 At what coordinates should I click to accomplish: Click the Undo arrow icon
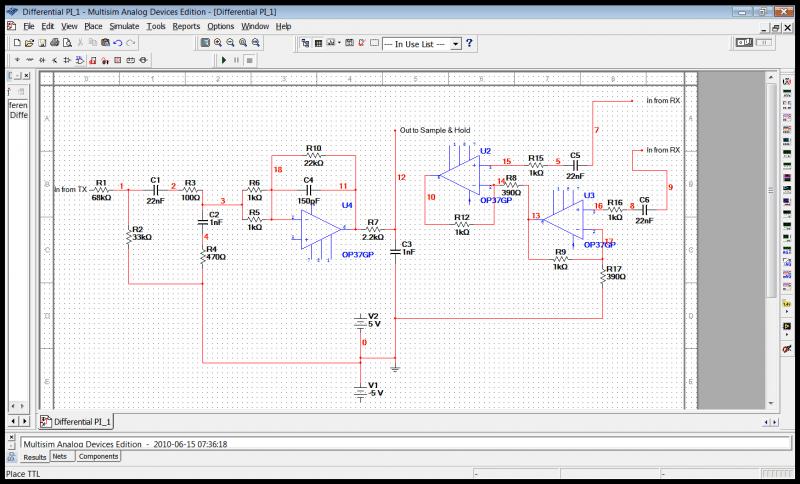click(118, 44)
